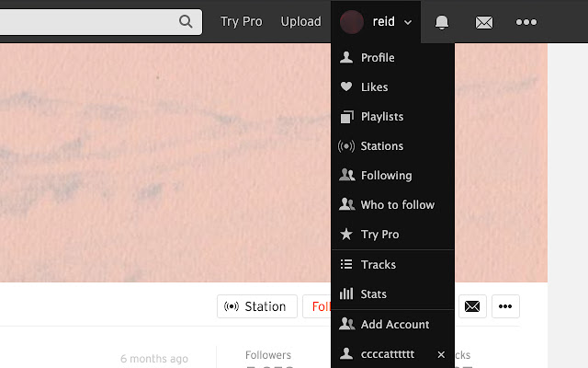Screen dimensions: 588x368
Task: Open the top bar three-dots menu
Action: [x=526, y=22]
